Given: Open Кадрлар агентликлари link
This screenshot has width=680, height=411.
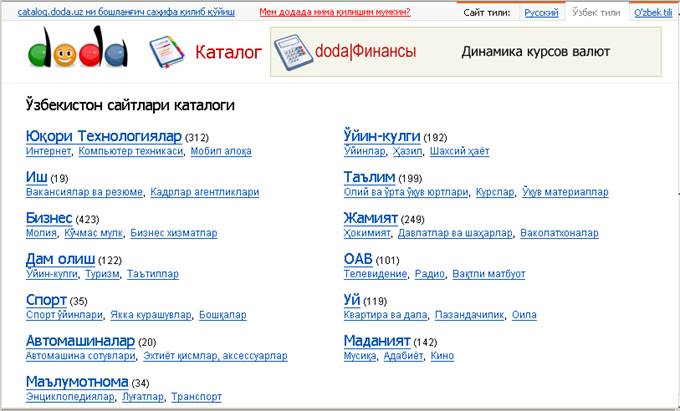Looking at the screenshot, I should (x=205, y=192).
